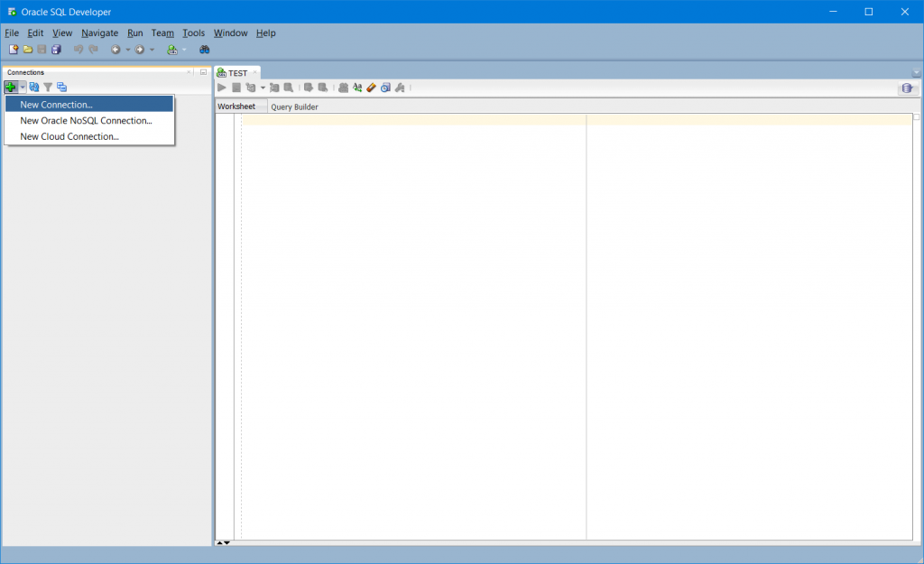Click the green plus New Connection icon
The height and width of the screenshot is (564, 924).
(x=10, y=88)
